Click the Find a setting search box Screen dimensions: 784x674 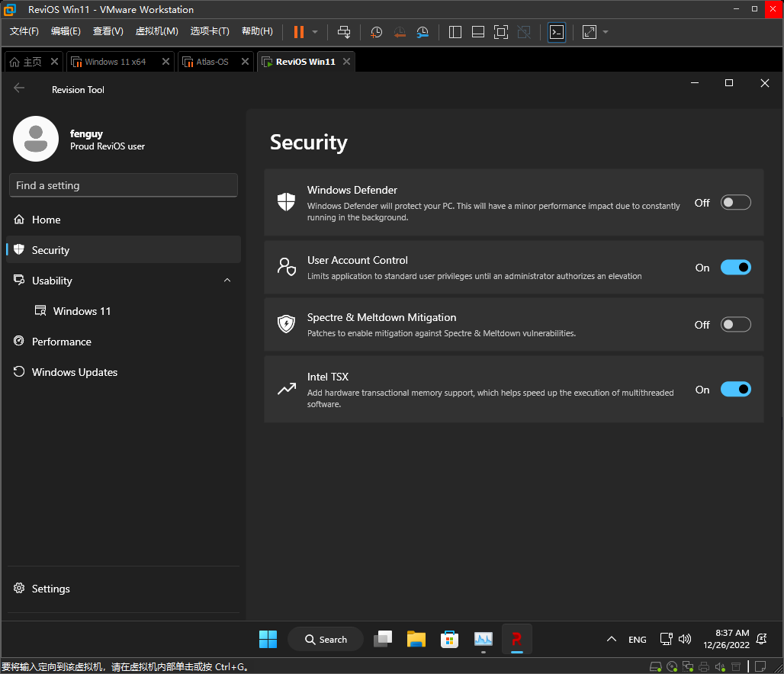pyautogui.click(x=124, y=185)
